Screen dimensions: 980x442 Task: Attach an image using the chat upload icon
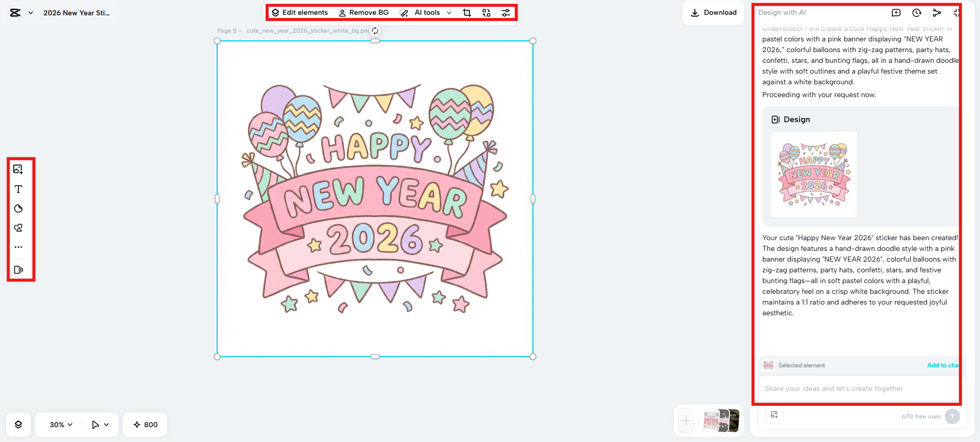pyautogui.click(x=774, y=415)
